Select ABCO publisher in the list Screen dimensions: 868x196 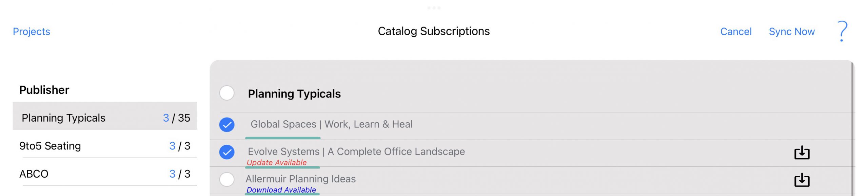[105, 174]
